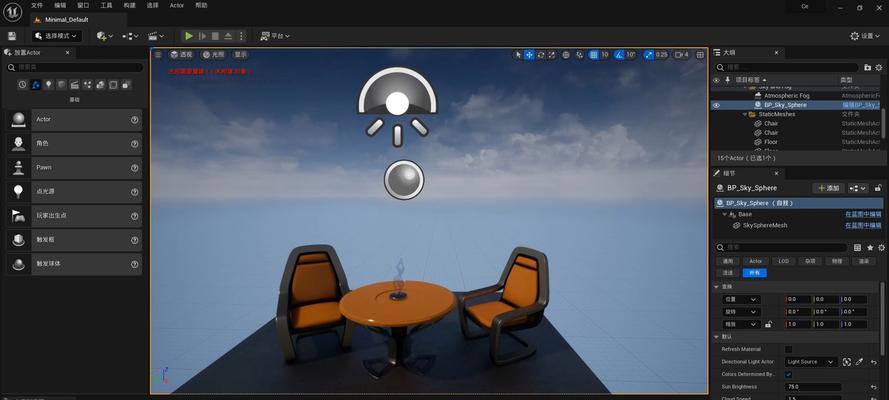Activate the Translate move tool
The height and width of the screenshot is (400, 889).
pos(529,55)
